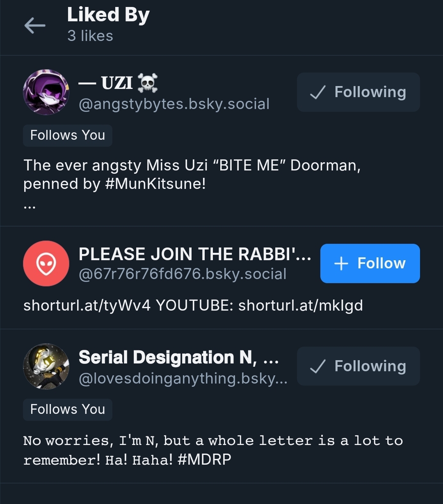
Task: Tap the skull emoji beside UZI
Action: [148, 84]
